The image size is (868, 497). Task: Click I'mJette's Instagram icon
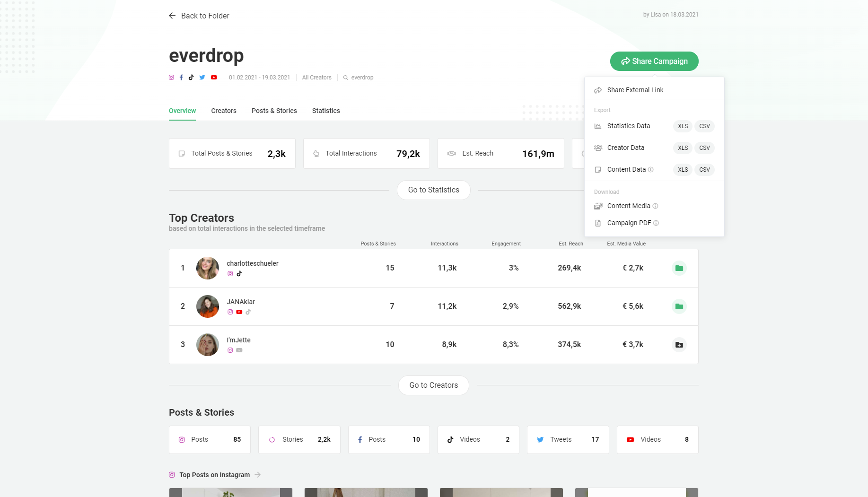(x=230, y=350)
